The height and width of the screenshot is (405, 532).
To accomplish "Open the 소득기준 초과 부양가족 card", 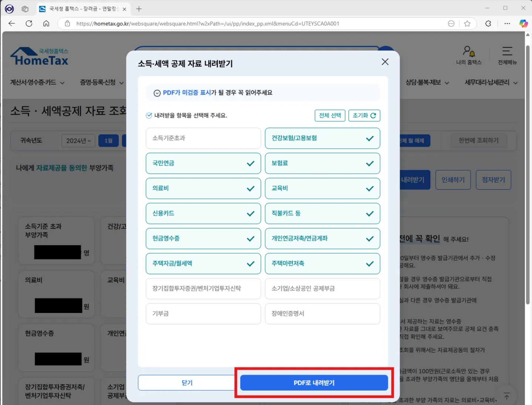I will pyautogui.click(x=57, y=241).
